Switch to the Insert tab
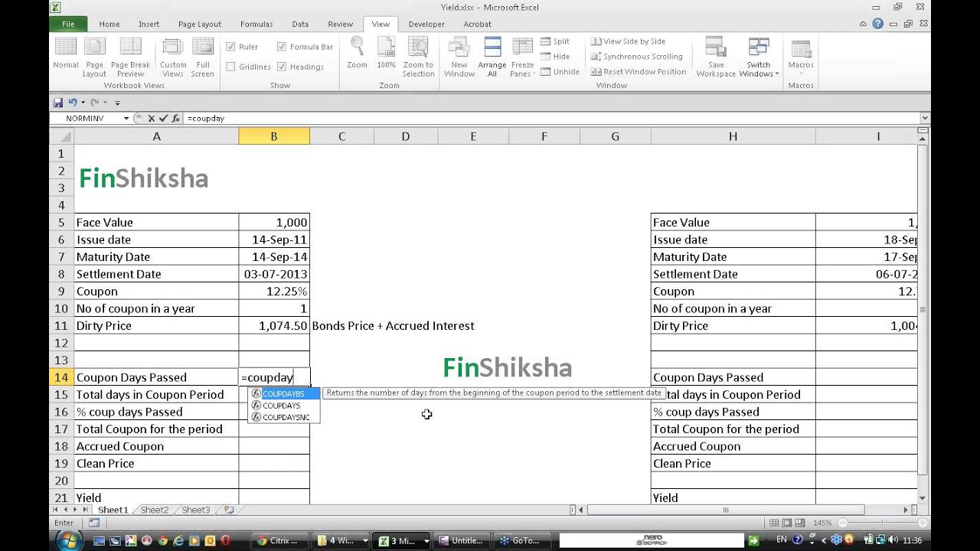Screen dimensions: 980x551 point(149,24)
